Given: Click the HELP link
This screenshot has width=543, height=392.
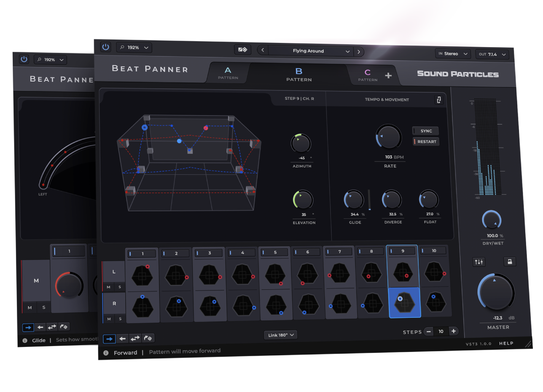Looking at the screenshot, I should pyautogui.click(x=506, y=343).
